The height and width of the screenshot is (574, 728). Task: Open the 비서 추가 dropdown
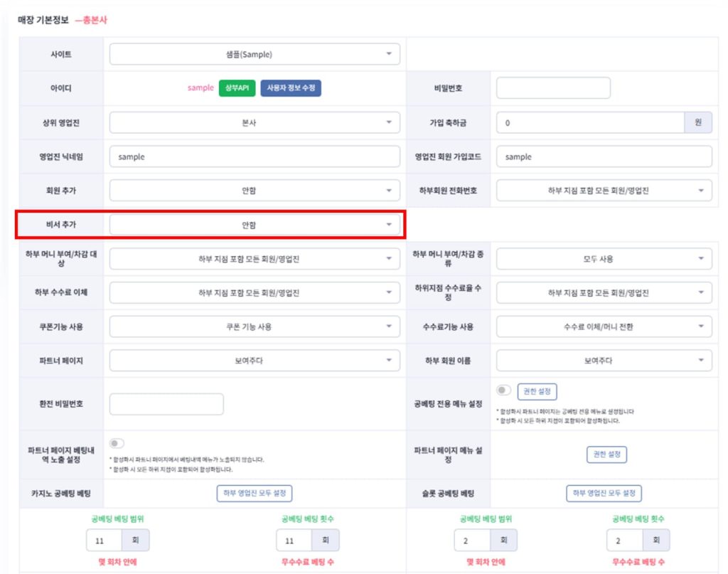click(x=255, y=225)
